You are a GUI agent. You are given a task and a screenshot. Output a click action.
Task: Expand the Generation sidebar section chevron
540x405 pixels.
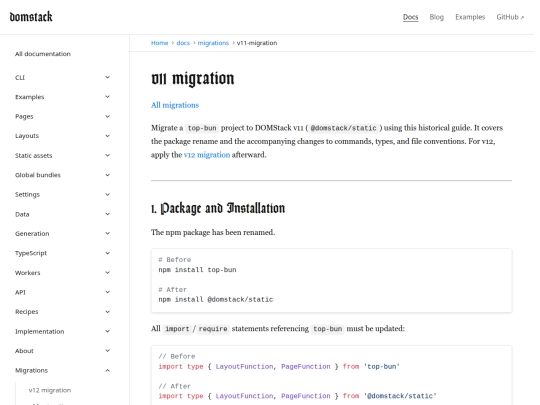click(x=107, y=233)
